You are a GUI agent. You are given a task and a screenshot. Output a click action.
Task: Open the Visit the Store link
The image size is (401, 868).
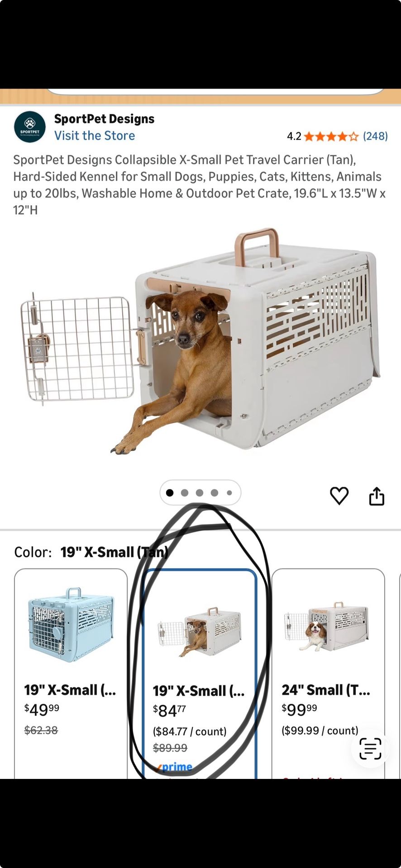[95, 136]
